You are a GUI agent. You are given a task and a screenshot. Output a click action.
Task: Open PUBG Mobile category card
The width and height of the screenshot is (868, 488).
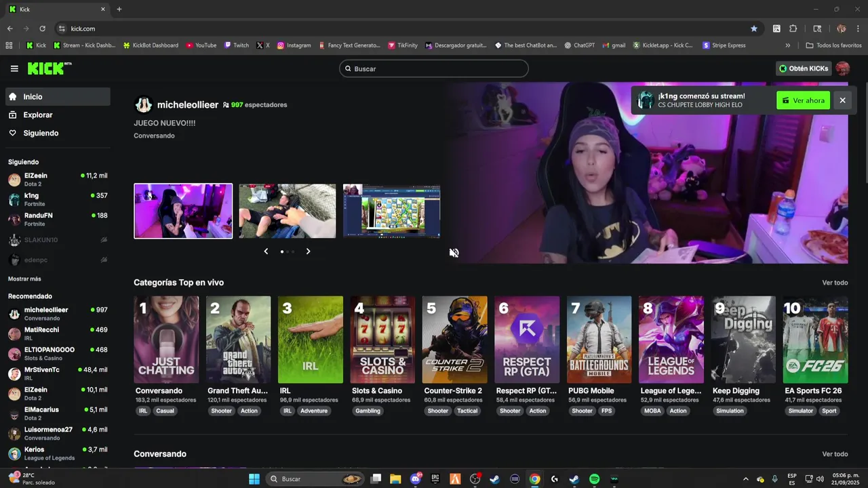tap(599, 340)
